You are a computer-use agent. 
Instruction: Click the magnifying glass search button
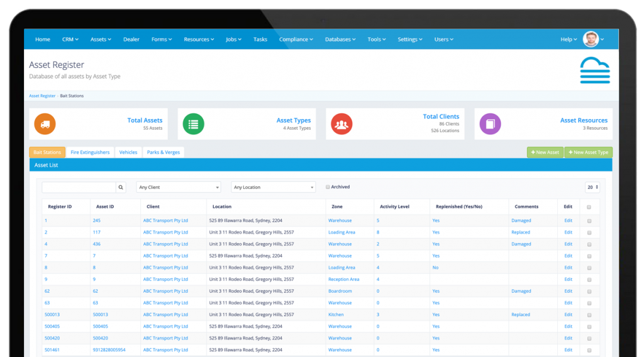click(121, 187)
